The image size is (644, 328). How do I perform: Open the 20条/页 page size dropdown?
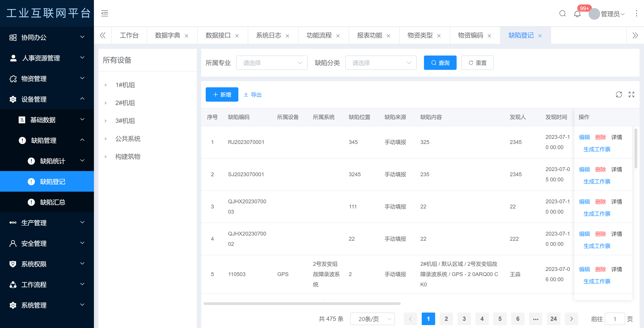(x=373, y=319)
